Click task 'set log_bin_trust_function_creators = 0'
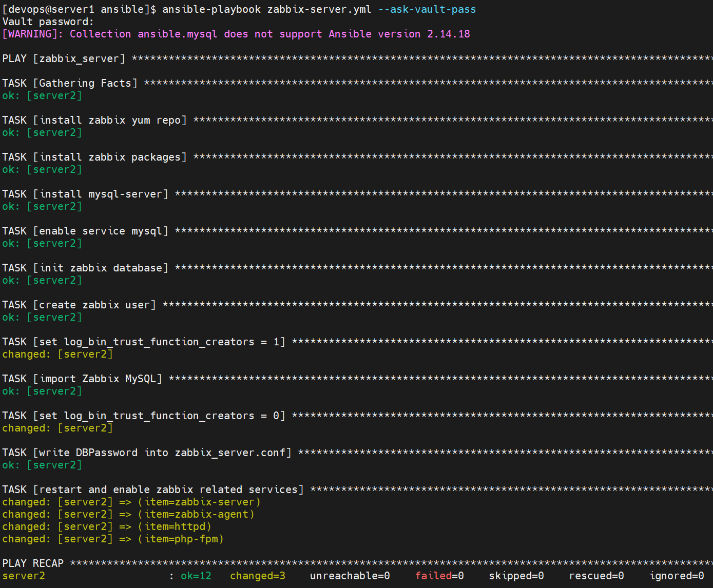The height and width of the screenshot is (588, 713). [144, 416]
